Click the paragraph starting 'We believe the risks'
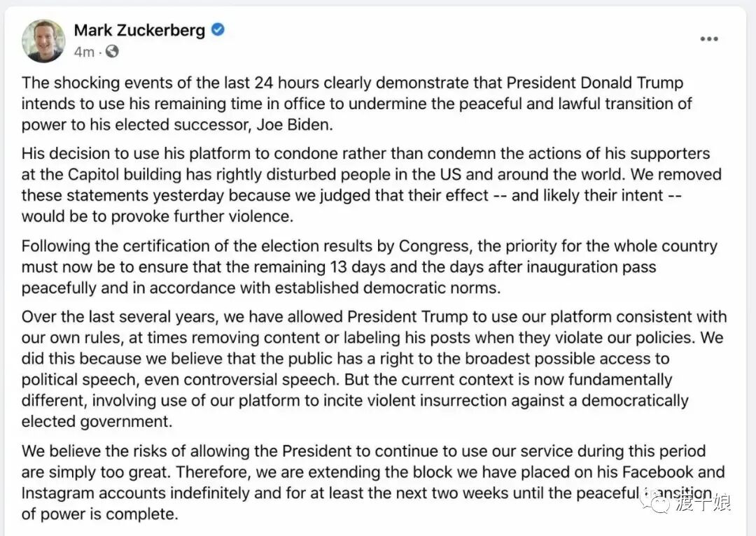The width and height of the screenshot is (756, 536). 373,483
